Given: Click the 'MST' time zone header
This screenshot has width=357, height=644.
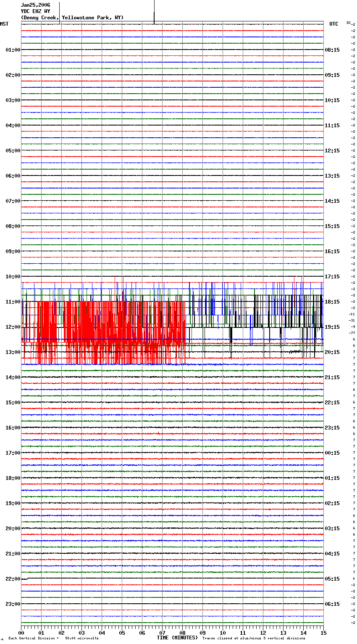Looking at the screenshot, I should [x=4, y=24].
